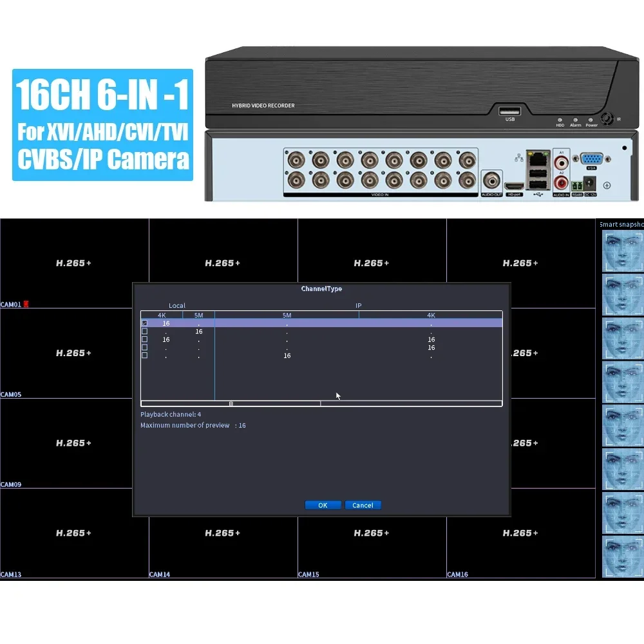
Task: Select the CAM05 preview pane
Action: click(x=66, y=353)
